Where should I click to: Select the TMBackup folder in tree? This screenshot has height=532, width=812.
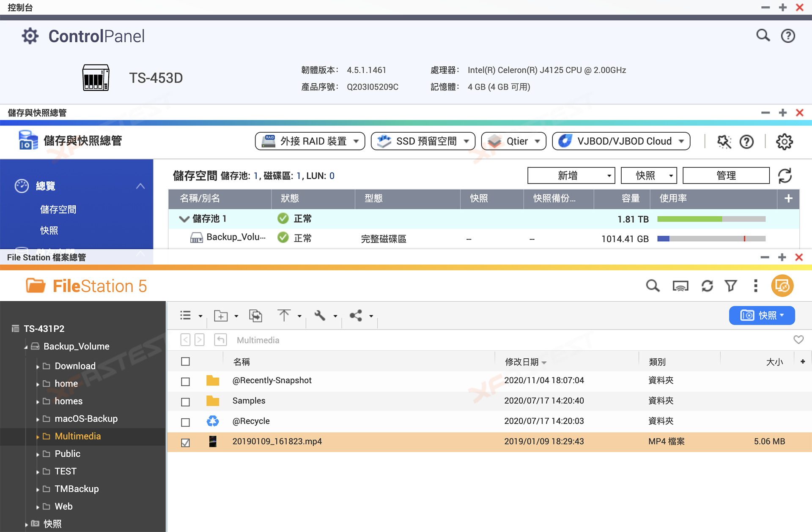coord(77,489)
